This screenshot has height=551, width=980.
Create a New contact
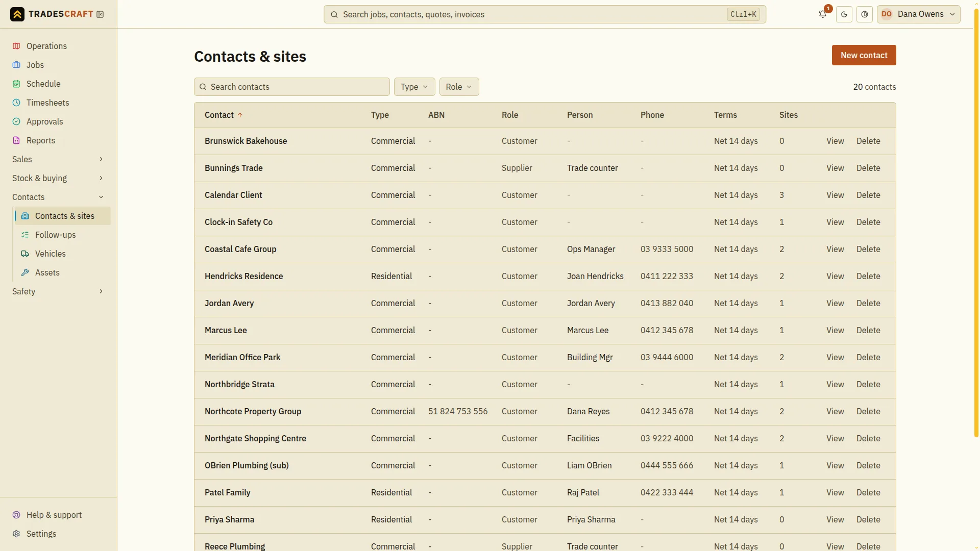[864, 55]
